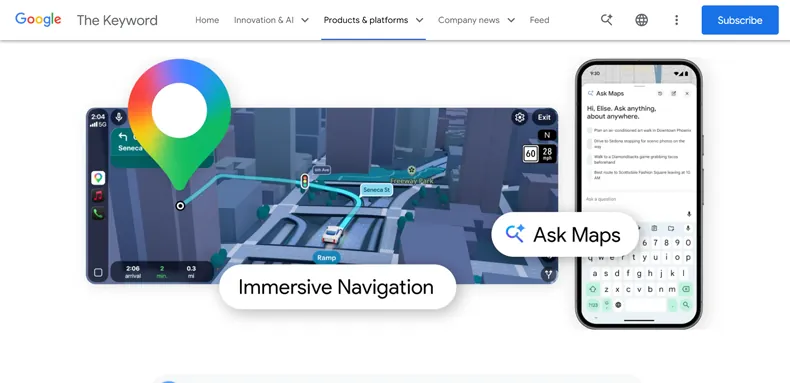
Task: Click the Ramp label below the car
Action: [x=326, y=258]
